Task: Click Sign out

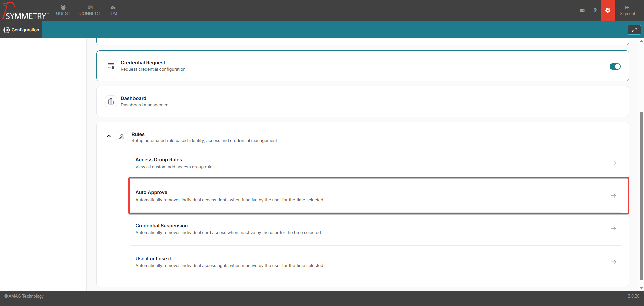Action: tap(627, 11)
